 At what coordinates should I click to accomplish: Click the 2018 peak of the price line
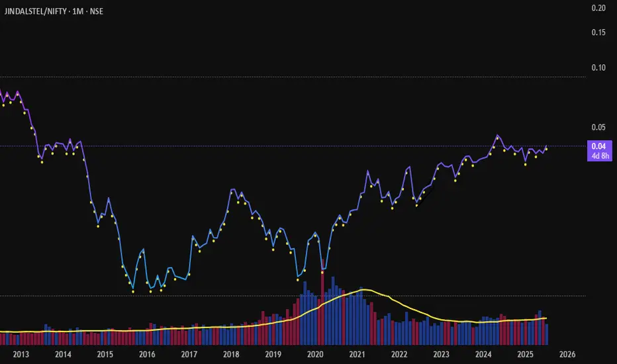[233, 190]
